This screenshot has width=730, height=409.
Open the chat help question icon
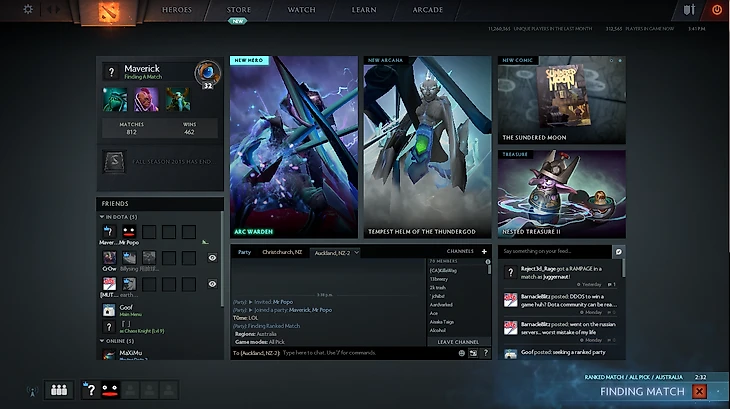click(x=486, y=353)
